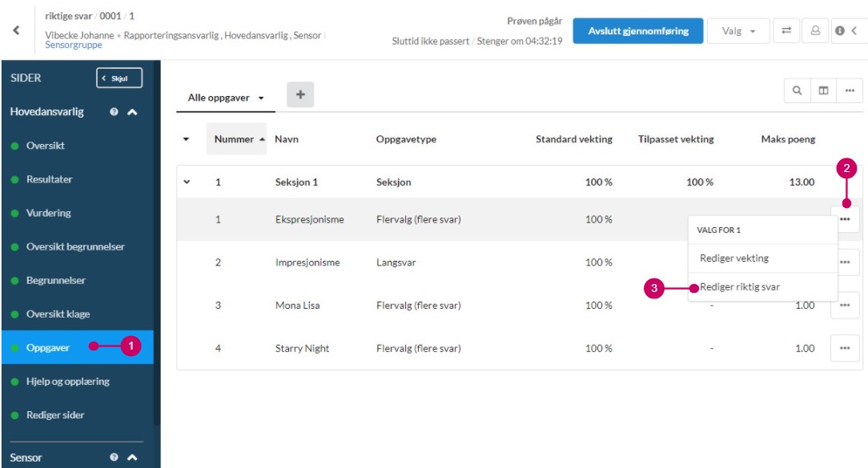This screenshot has height=468, width=868.
Task: Click the swap arrows icon in header
Action: point(786,30)
